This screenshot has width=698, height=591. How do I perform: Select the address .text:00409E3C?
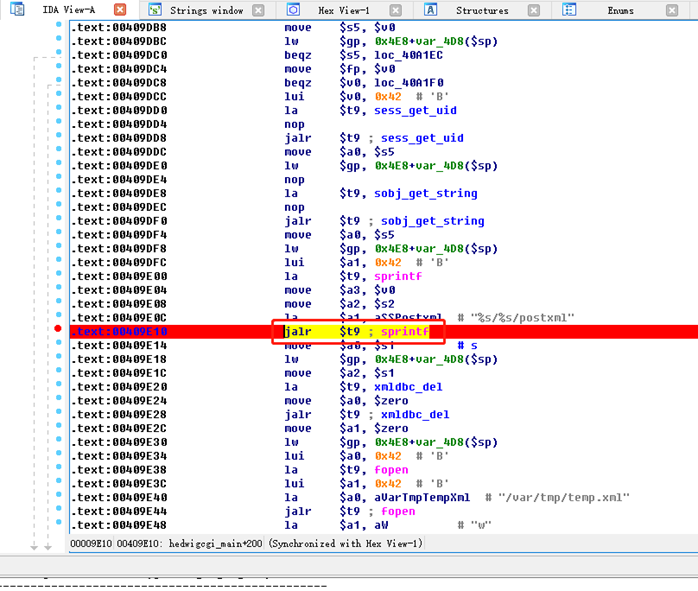click(x=119, y=484)
